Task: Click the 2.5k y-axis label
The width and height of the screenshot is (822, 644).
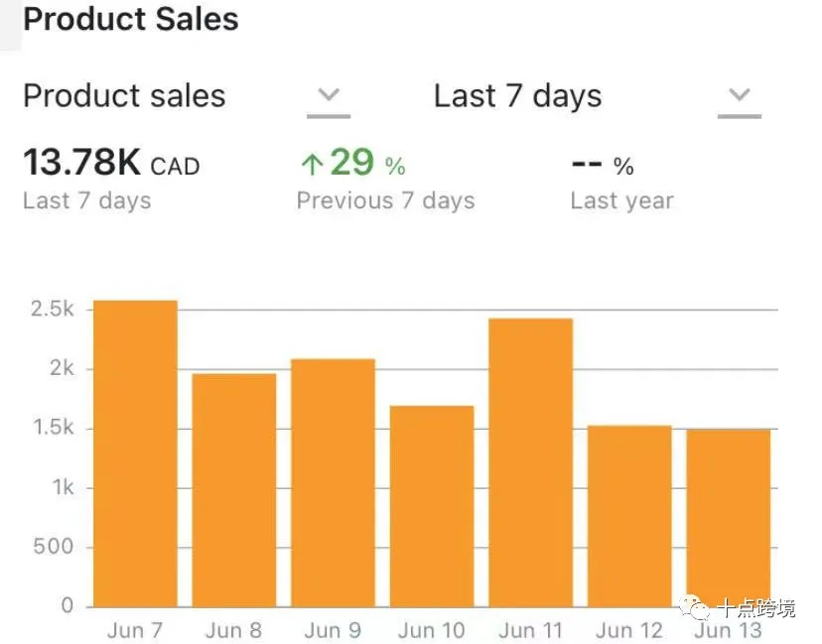Action: click(53, 309)
